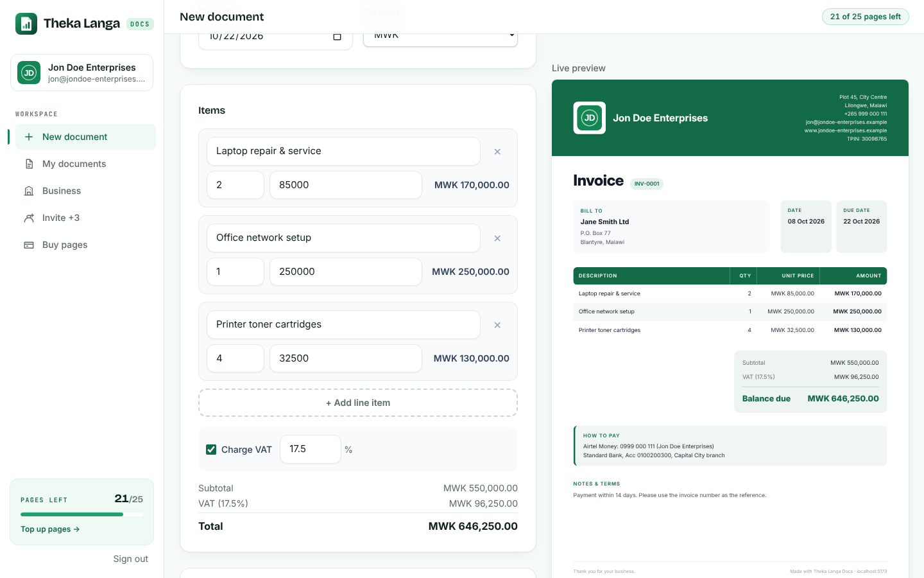
Task: Click the INV-0001 badge in the preview
Action: tap(647, 184)
